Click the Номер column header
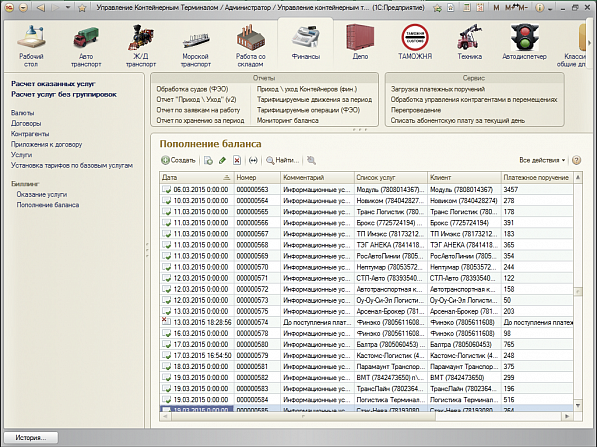 click(257, 177)
